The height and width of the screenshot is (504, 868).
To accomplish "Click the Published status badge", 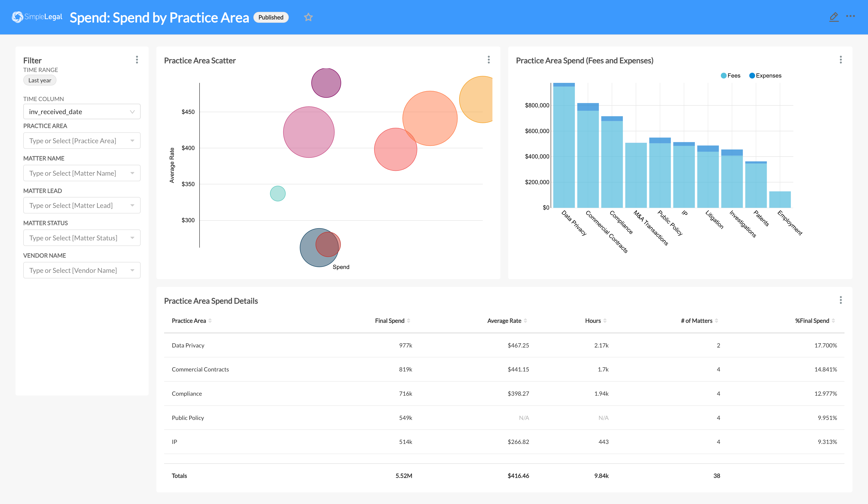I will pos(271,17).
